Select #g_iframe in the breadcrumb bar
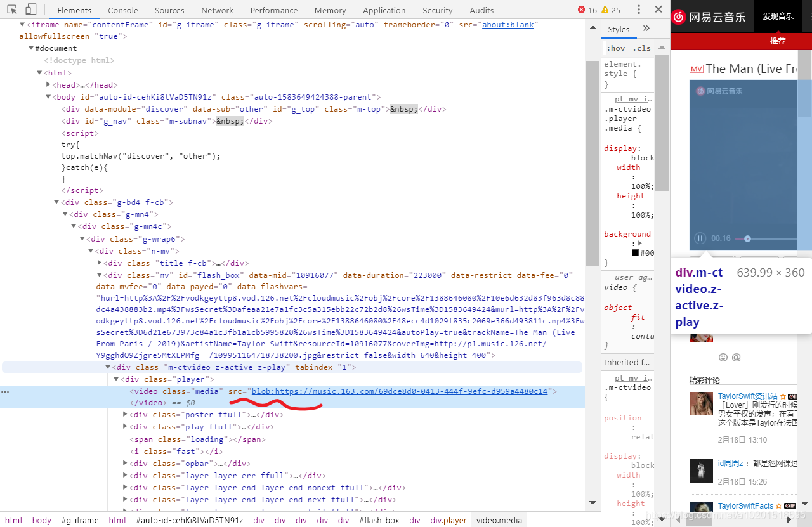 (x=80, y=521)
